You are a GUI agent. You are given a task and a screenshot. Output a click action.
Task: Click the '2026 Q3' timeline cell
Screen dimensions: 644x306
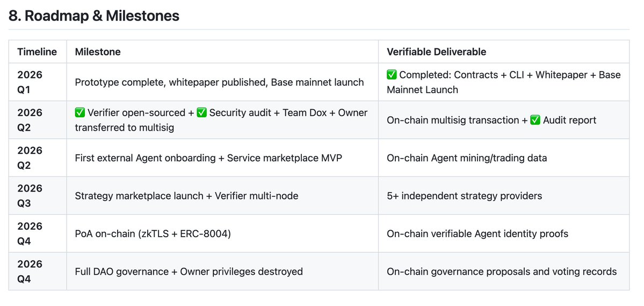(30, 196)
